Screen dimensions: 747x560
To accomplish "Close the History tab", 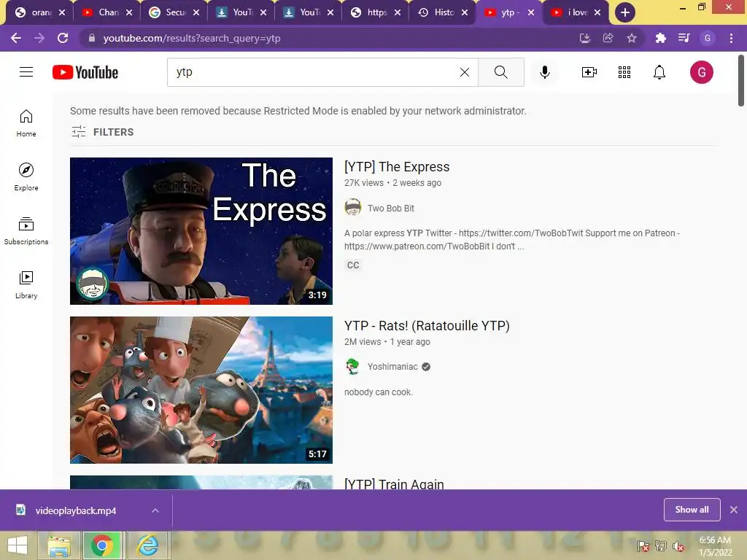I will pyautogui.click(x=465, y=12).
